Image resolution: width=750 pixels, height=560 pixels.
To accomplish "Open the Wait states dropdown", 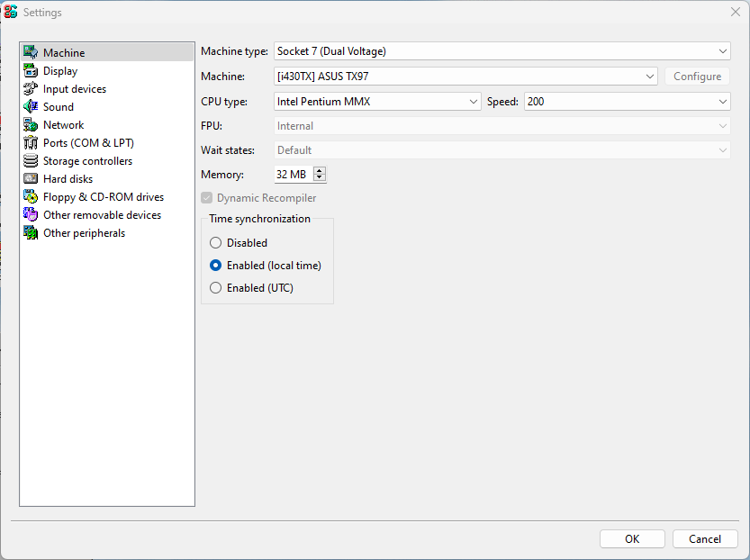I will click(x=502, y=150).
